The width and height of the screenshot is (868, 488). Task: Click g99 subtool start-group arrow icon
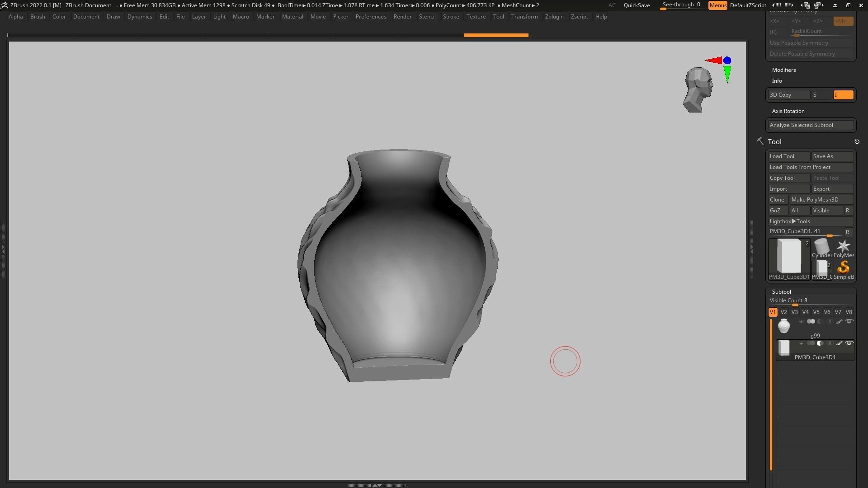pos(802,322)
